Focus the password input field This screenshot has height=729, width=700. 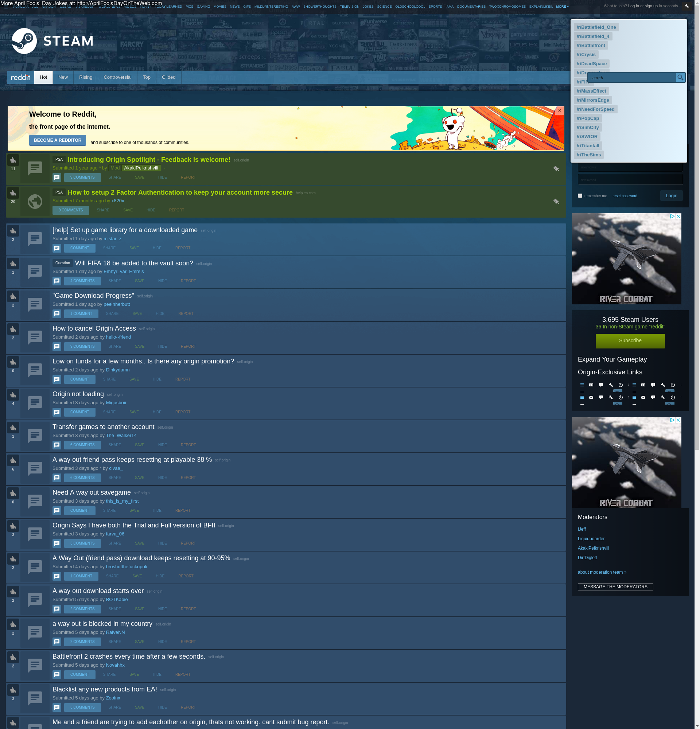630,180
